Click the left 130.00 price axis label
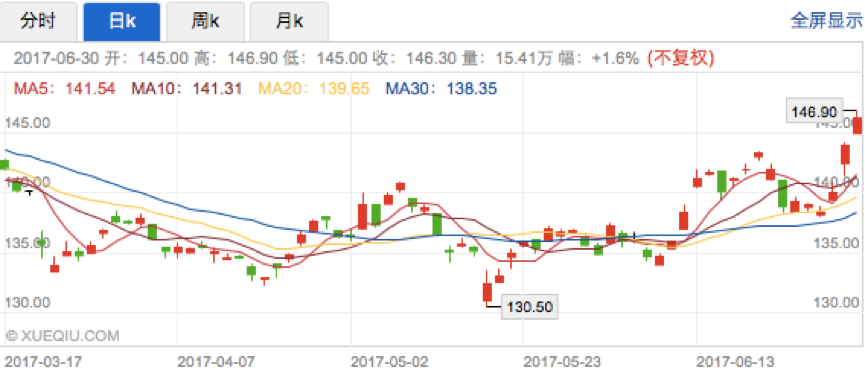Viewport: 865px width, 376px height. point(28,303)
